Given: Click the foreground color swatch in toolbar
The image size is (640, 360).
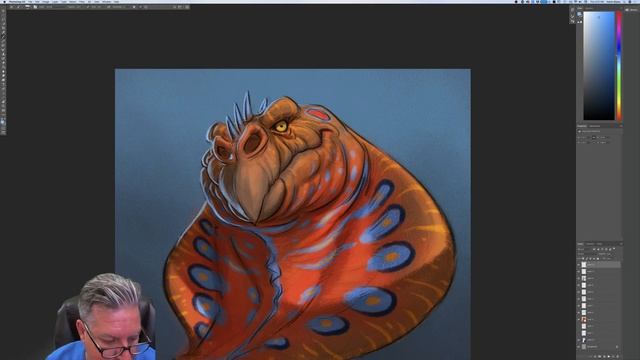Looking at the screenshot, I should pos(2,121).
